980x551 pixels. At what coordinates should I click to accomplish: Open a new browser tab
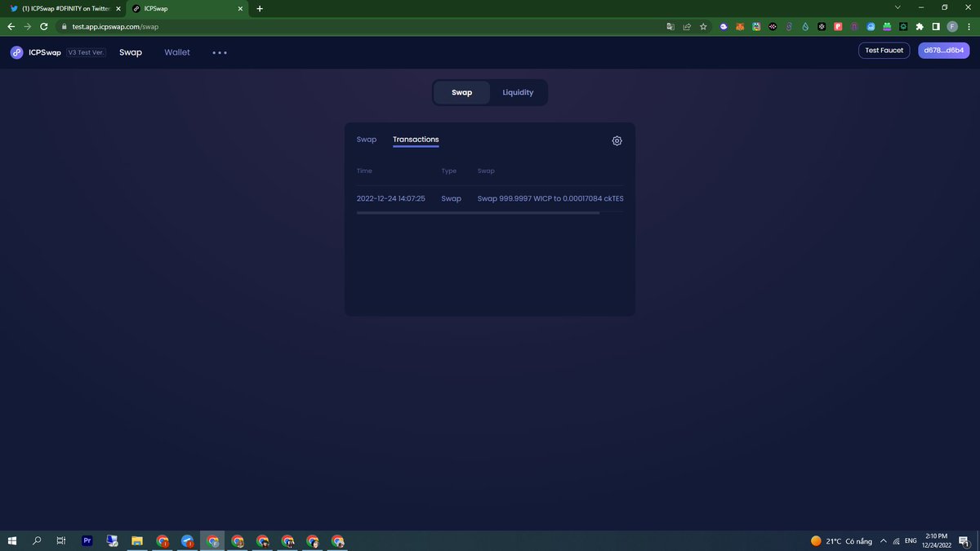[260, 8]
